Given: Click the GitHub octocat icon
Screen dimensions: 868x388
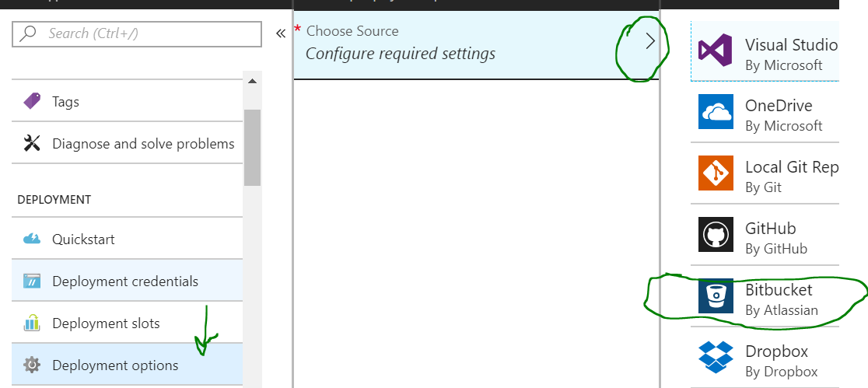Looking at the screenshot, I should pyautogui.click(x=716, y=234).
